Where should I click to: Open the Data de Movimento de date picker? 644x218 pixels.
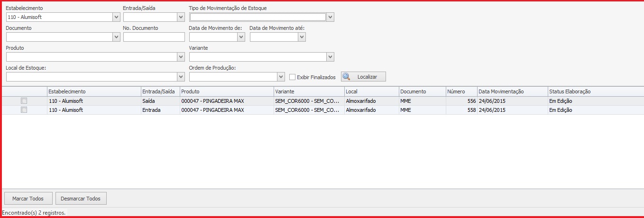point(241,37)
